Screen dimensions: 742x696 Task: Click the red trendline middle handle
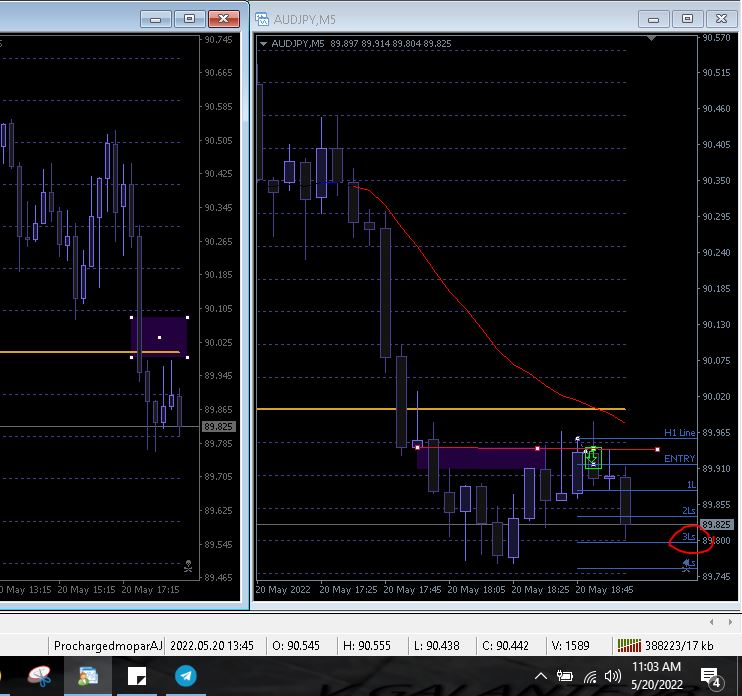(x=537, y=448)
